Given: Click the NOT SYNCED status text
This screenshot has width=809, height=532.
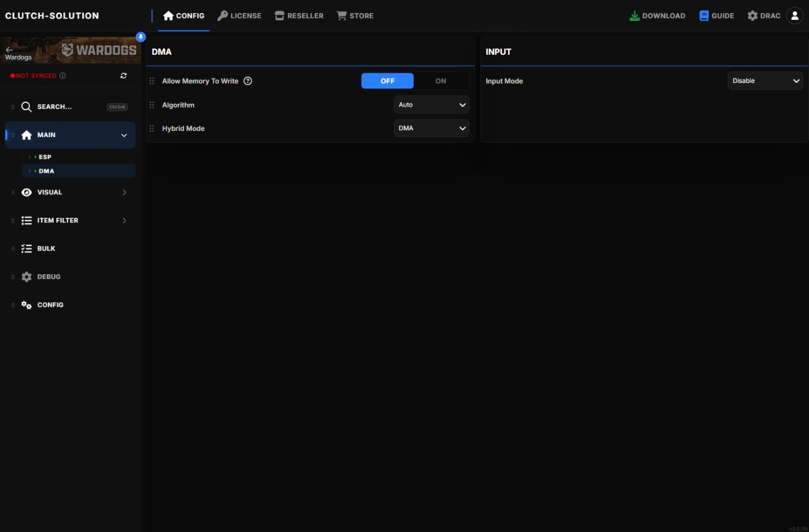Looking at the screenshot, I should tap(36, 76).
